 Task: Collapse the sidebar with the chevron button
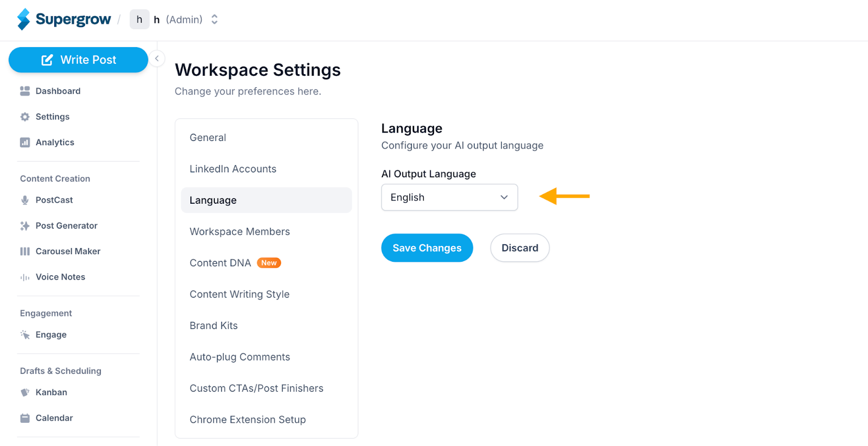(157, 59)
